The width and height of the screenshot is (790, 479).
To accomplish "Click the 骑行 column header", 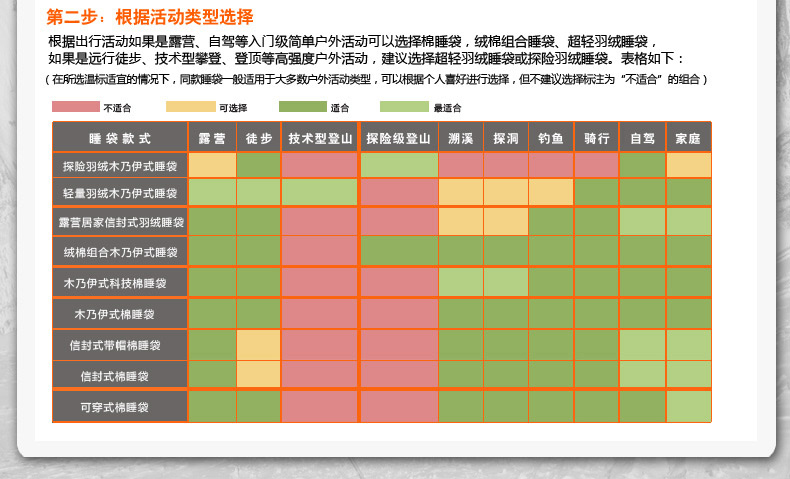I will pos(596,137).
